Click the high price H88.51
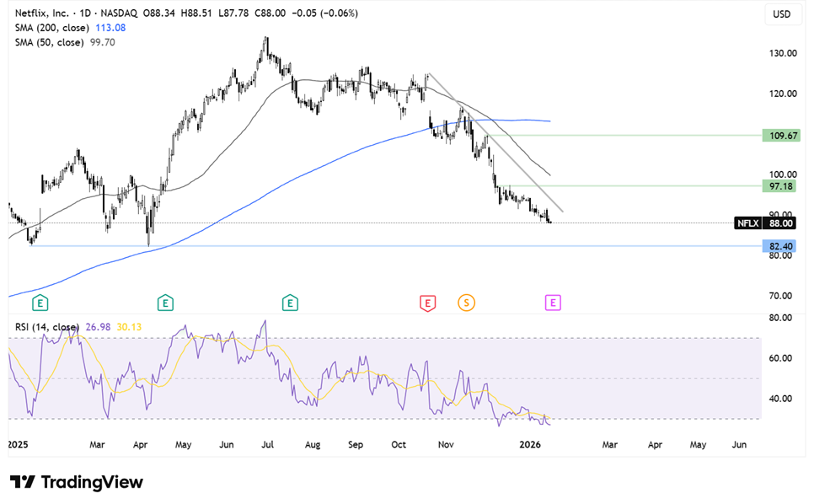The height and width of the screenshot is (504, 814). point(196,13)
